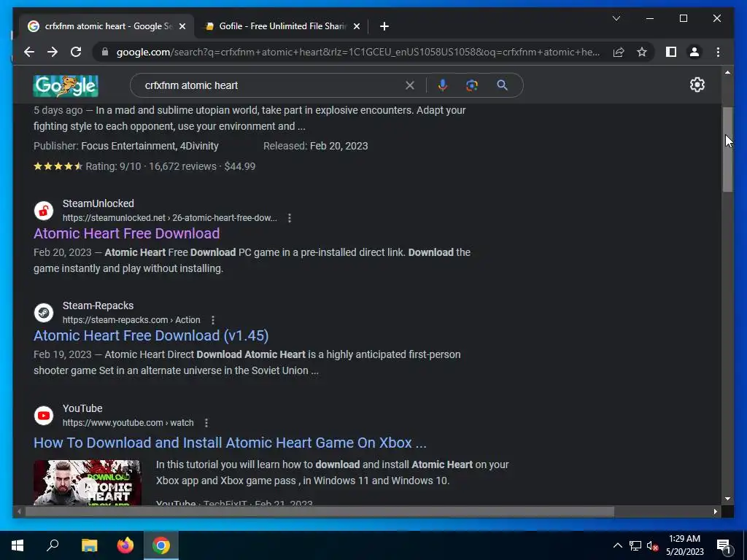Start voice search with microphone
The image size is (747, 560).
click(x=443, y=85)
